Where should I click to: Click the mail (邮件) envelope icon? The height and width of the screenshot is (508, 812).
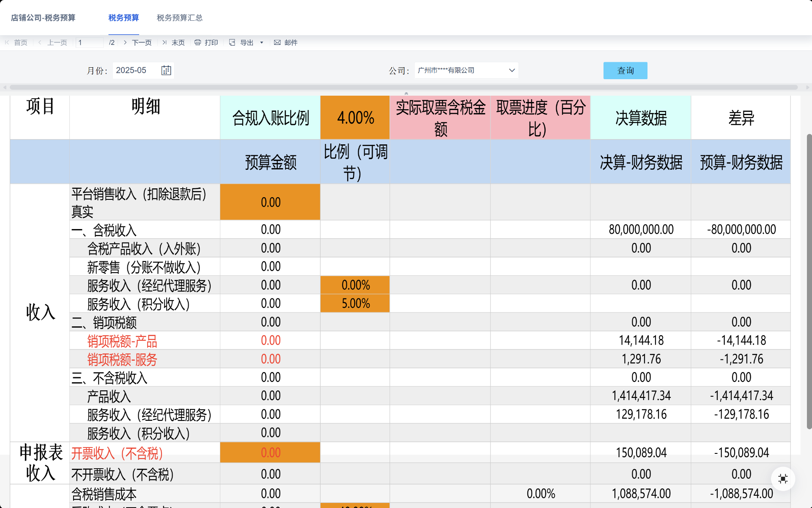[x=277, y=42]
